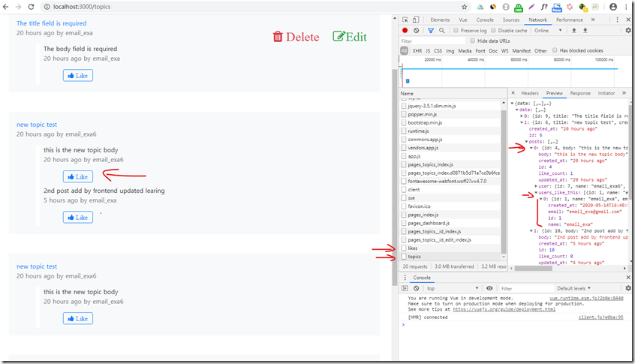Collapse second post id 10 entry
This screenshot has width=635, height=364.
531,231
